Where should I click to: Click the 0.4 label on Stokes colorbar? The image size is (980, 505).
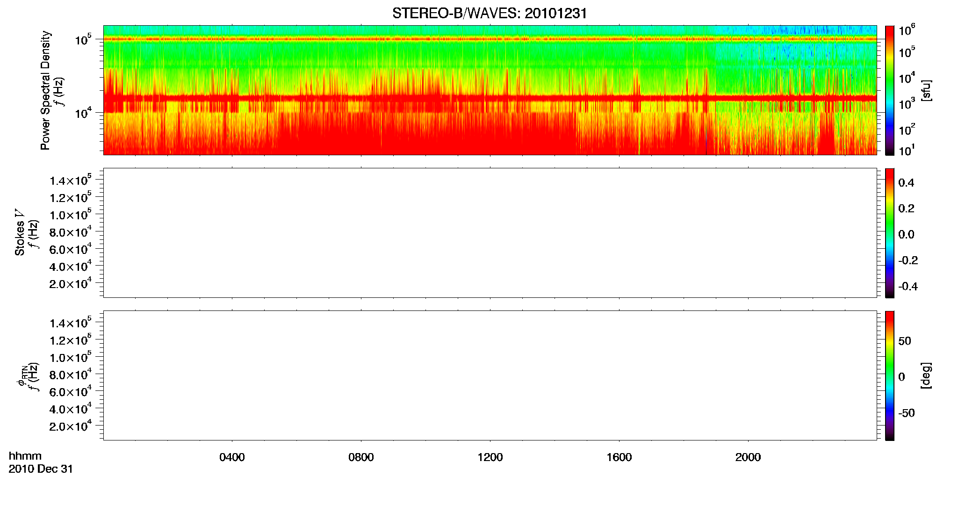(x=906, y=183)
